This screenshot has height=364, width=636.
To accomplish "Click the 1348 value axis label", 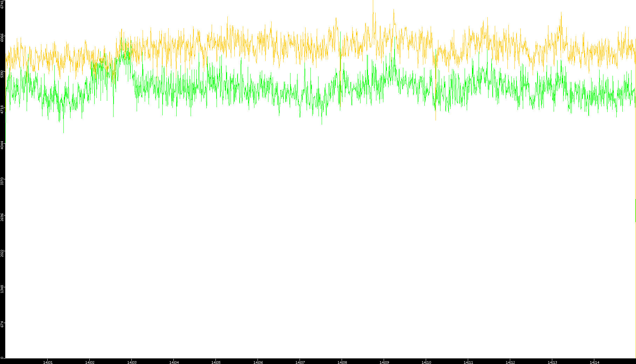I will [x=2, y=289].
